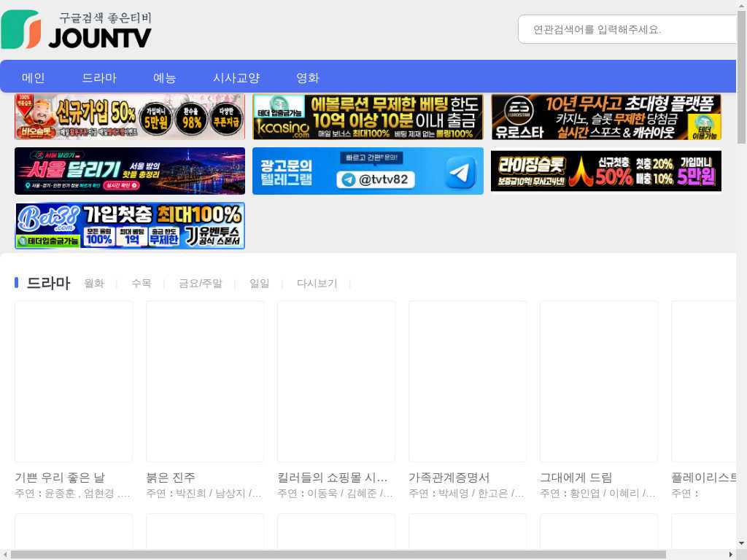Click the horizontal scrollbar thumb
This screenshot has height=560, width=747.
[338, 555]
